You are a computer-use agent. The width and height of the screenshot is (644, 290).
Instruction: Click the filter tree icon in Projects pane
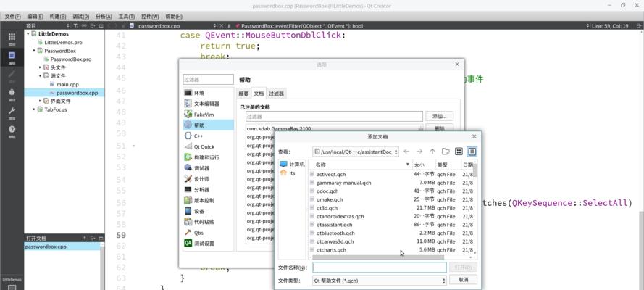click(x=75, y=25)
